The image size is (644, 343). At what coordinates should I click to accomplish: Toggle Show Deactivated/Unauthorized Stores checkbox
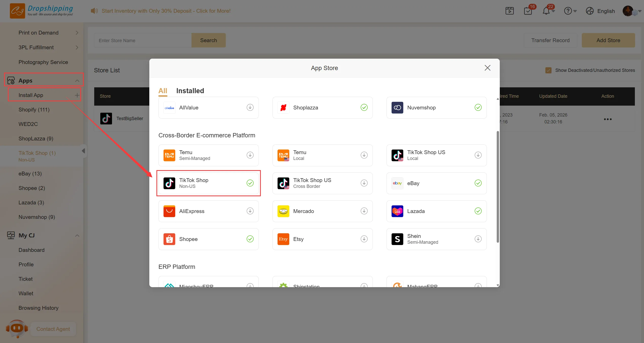pos(548,70)
